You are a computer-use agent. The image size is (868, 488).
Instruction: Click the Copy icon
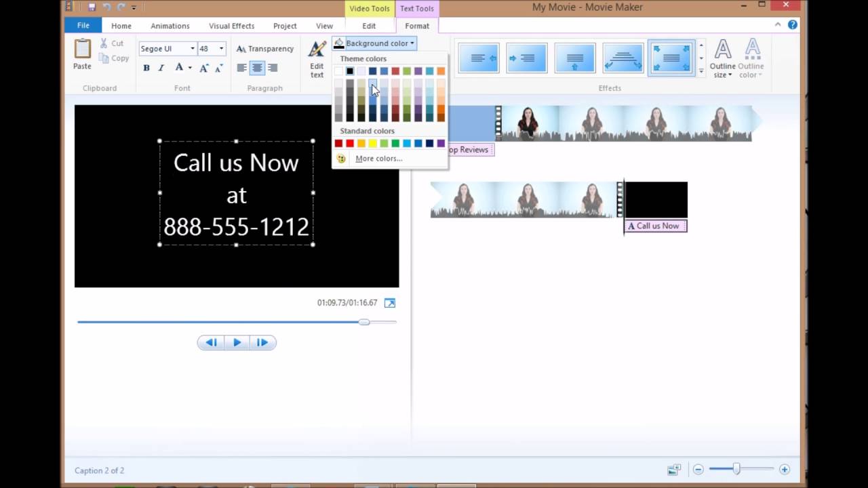tap(104, 58)
